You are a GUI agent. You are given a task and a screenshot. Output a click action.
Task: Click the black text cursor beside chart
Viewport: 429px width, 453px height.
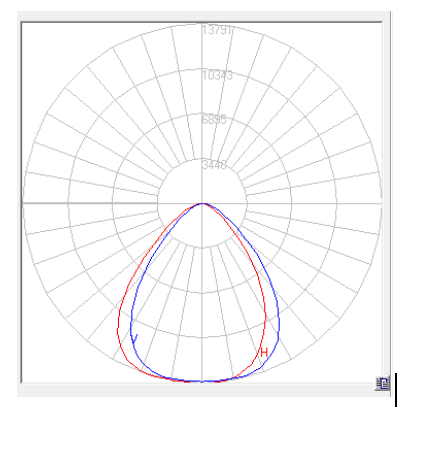tap(396, 390)
